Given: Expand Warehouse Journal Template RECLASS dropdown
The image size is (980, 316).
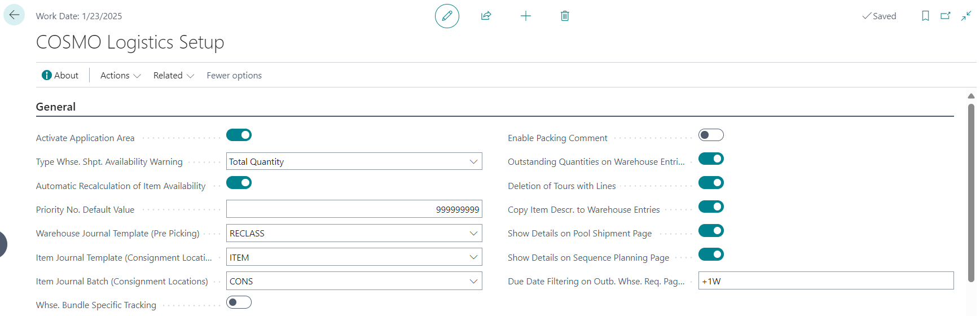Looking at the screenshot, I should point(473,233).
